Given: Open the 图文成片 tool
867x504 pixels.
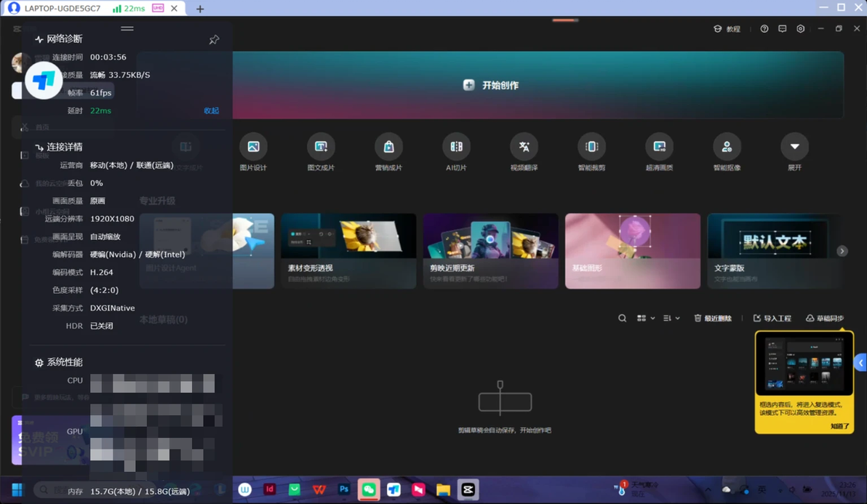Looking at the screenshot, I should (x=321, y=146).
